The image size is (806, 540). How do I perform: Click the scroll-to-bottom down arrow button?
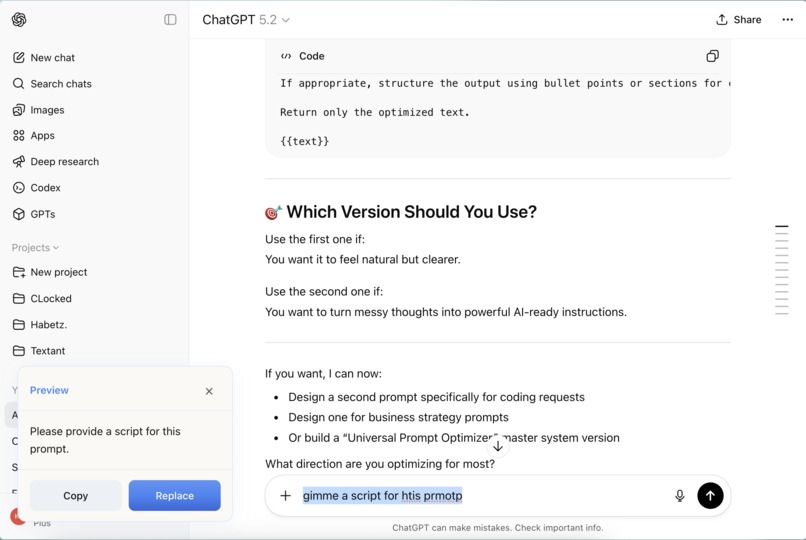[x=498, y=446]
